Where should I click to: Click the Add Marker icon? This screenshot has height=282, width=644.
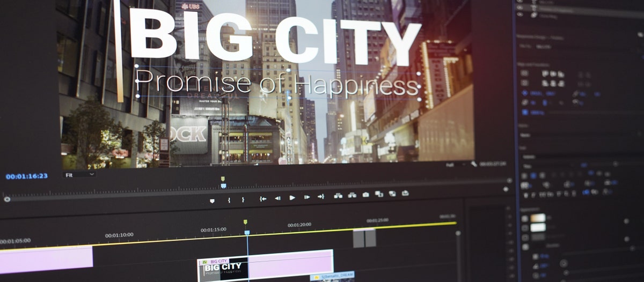click(212, 201)
